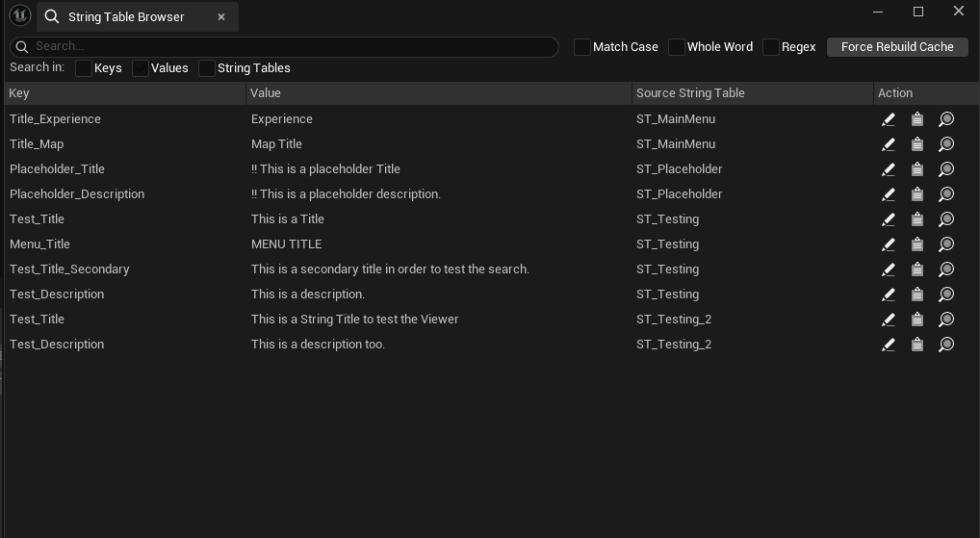Click the Unreal Engine logo icon
This screenshot has height=538, width=980.
pyautogui.click(x=20, y=15)
